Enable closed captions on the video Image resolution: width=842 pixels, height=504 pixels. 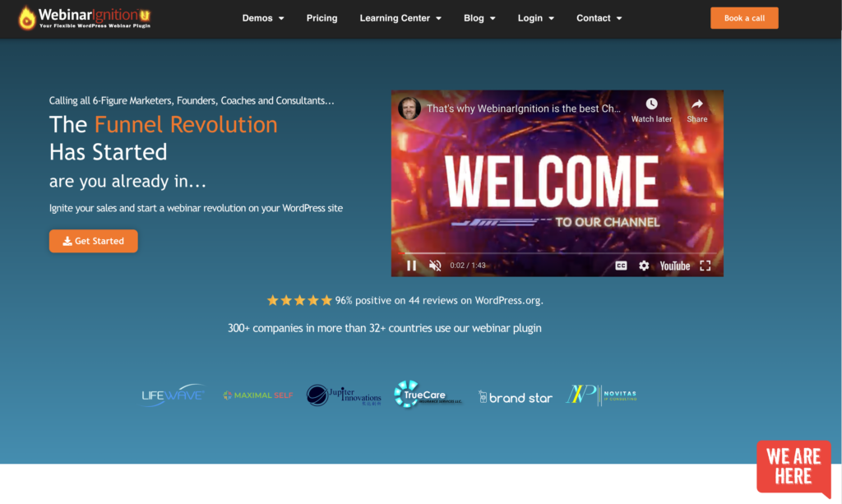[x=621, y=265]
